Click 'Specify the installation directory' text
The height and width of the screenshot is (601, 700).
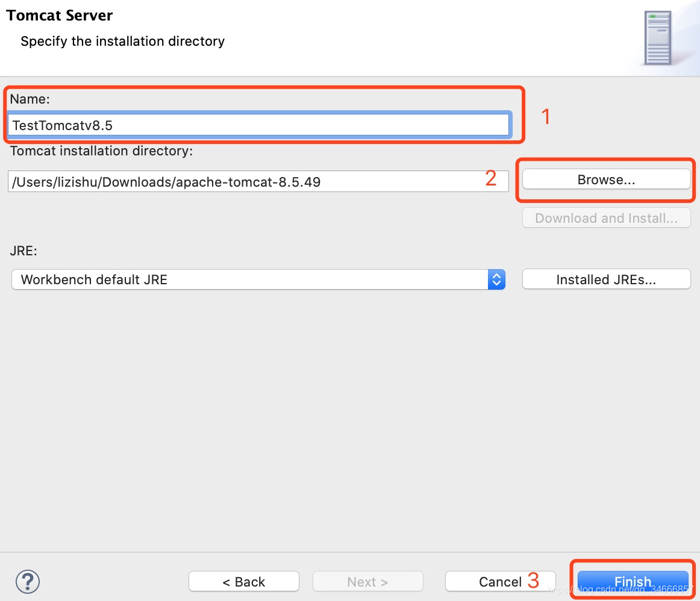[123, 41]
